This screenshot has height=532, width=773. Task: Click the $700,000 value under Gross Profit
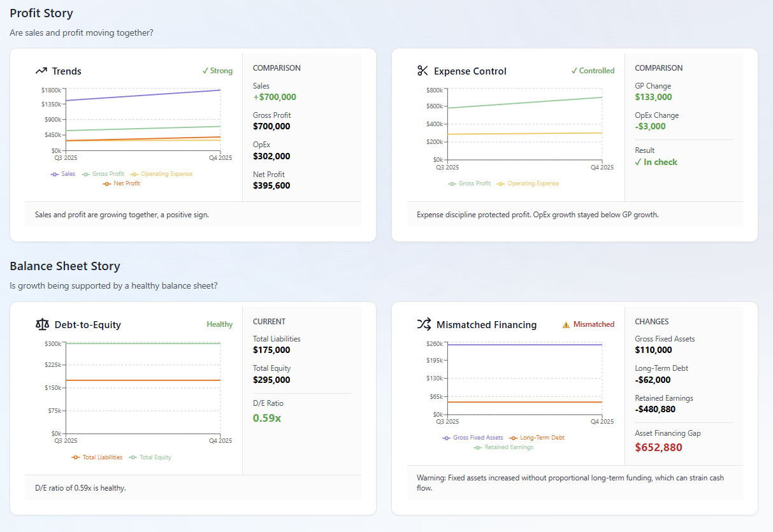(x=271, y=126)
